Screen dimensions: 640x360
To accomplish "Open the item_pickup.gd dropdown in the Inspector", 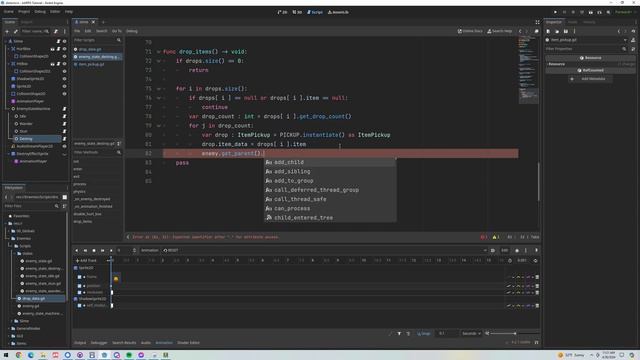I will coord(625,40).
